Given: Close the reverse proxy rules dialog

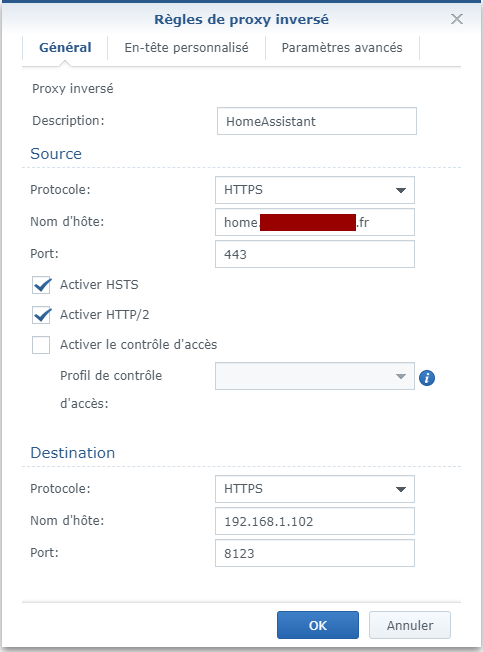Looking at the screenshot, I should pyautogui.click(x=457, y=19).
